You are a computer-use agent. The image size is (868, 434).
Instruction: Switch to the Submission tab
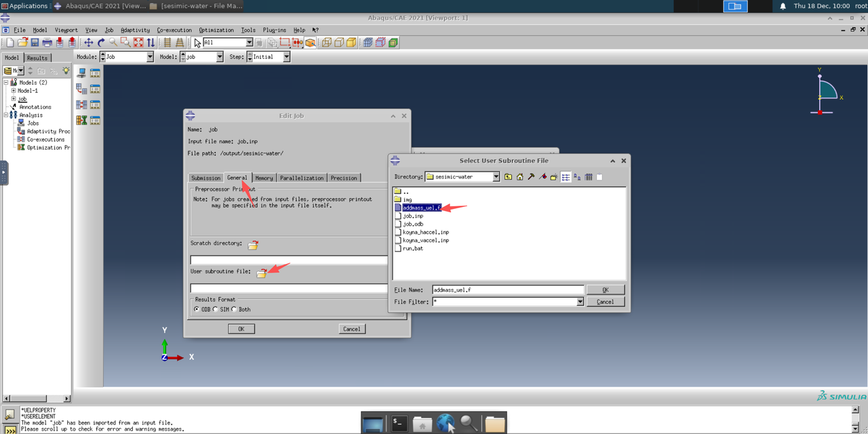(205, 178)
